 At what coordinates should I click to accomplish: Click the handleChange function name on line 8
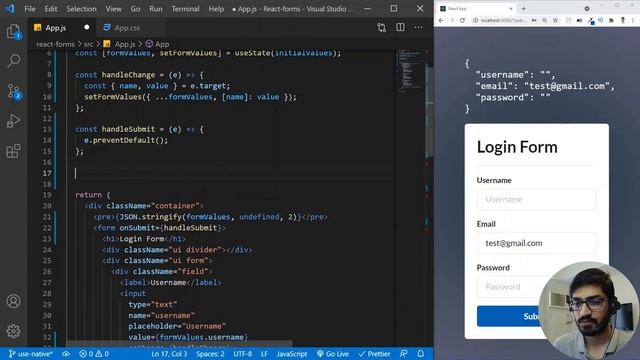click(128, 75)
